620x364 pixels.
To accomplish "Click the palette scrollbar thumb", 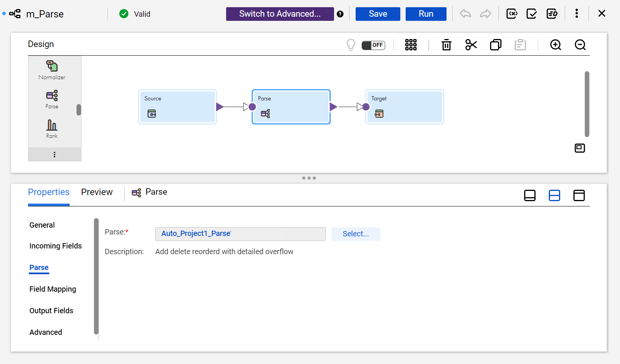I will pyautogui.click(x=79, y=110).
